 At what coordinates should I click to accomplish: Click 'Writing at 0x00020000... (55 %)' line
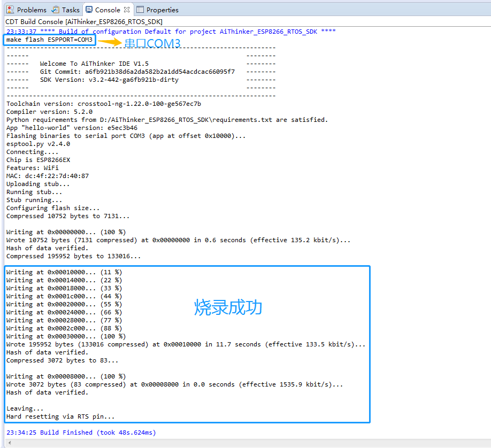coord(64,304)
